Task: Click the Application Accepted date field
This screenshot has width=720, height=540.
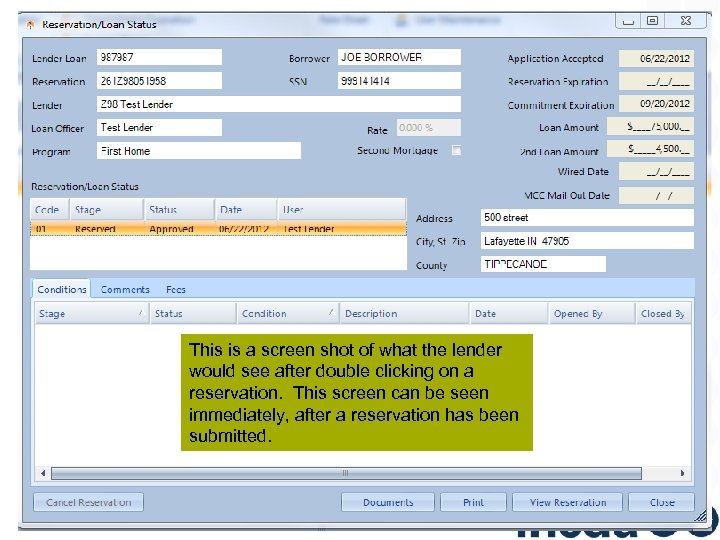Action: 656,58
